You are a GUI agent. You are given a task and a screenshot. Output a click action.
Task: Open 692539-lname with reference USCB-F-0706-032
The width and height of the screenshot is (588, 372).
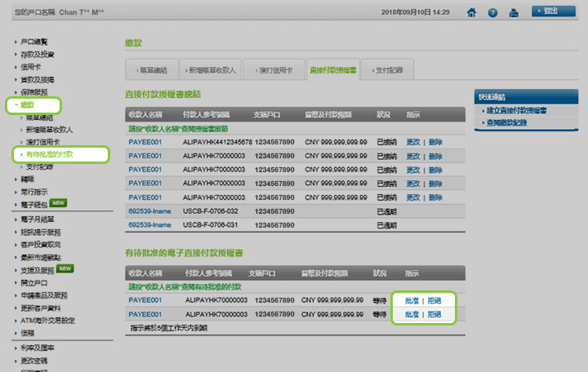149,211
